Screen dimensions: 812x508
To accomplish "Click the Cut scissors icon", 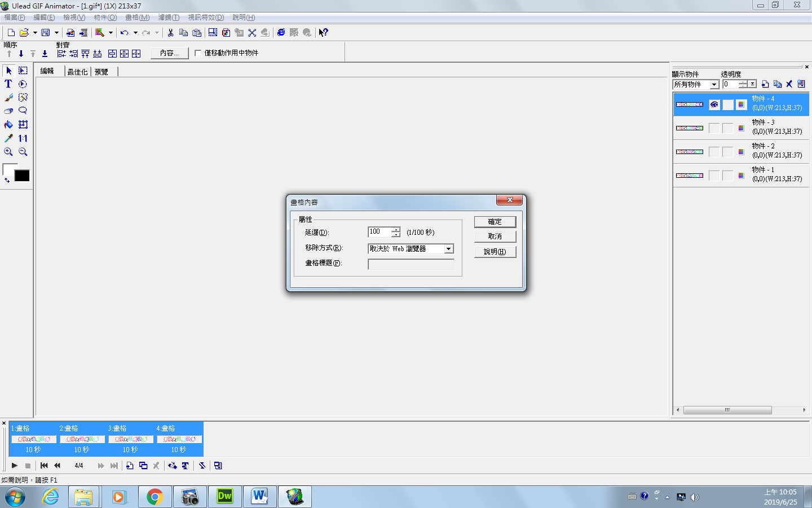I will click(x=170, y=33).
